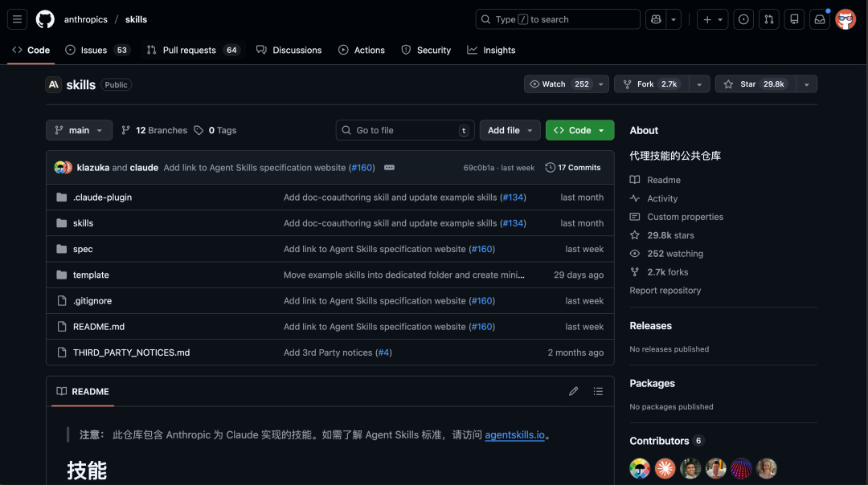
Task: Open the green Code dropdown button
Action: (579, 131)
